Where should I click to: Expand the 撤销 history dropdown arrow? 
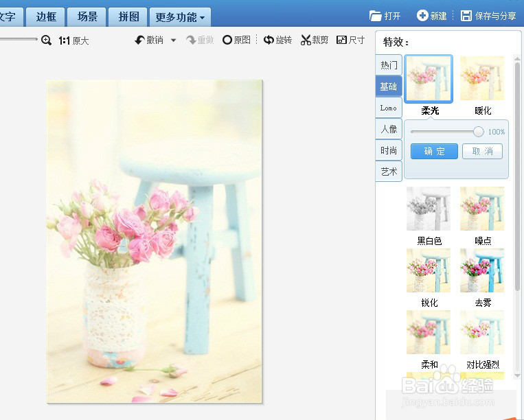pos(174,40)
